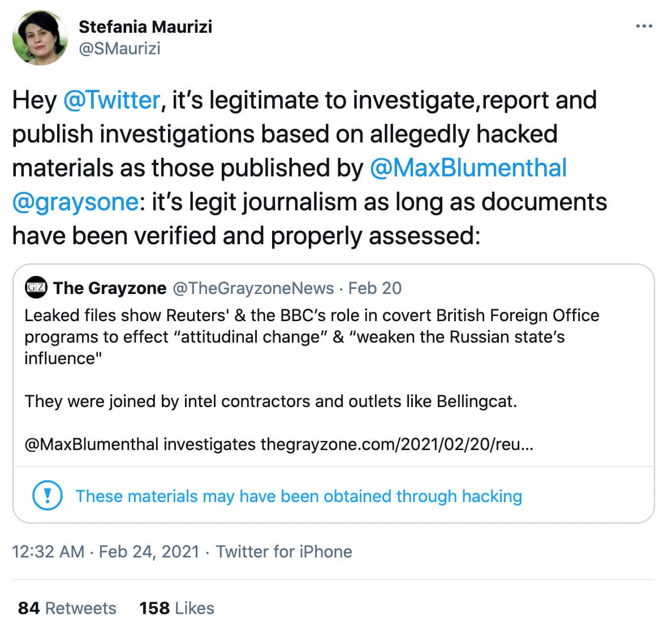Viewport: 672px width, 631px height.
Task: Open Stefania Maurizi's display name link
Action: click(145, 27)
